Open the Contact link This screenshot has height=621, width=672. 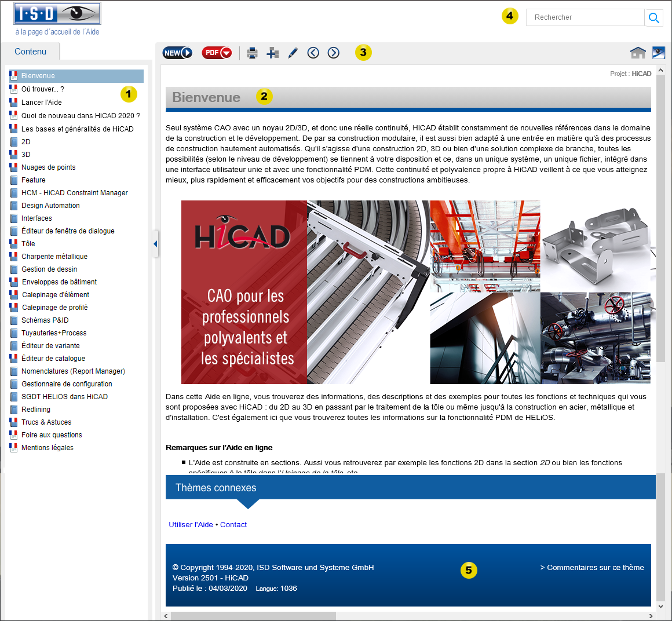pos(233,525)
